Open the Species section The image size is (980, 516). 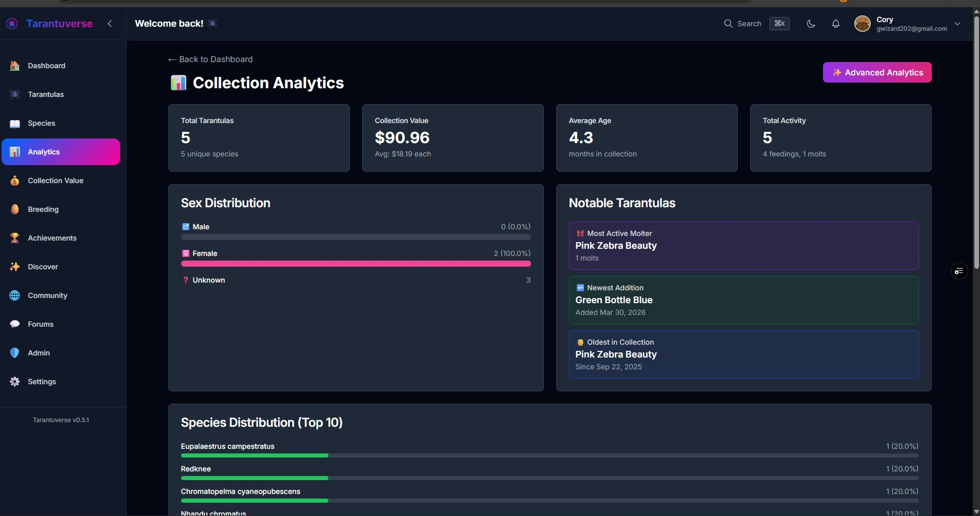point(61,123)
